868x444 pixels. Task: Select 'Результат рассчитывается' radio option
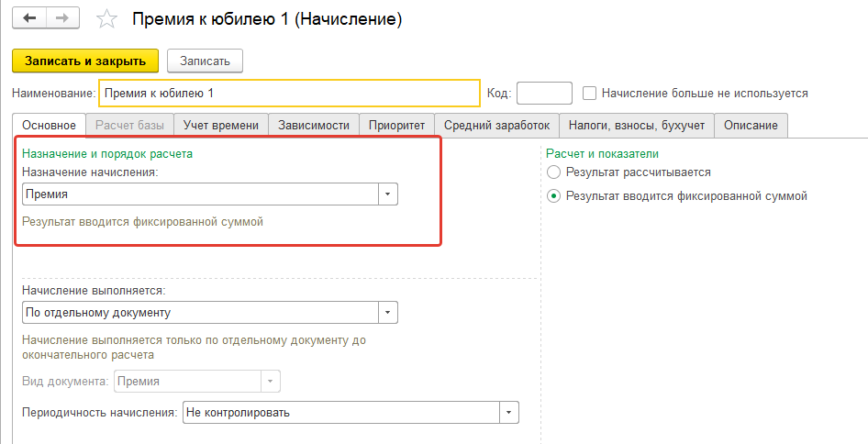tap(553, 172)
